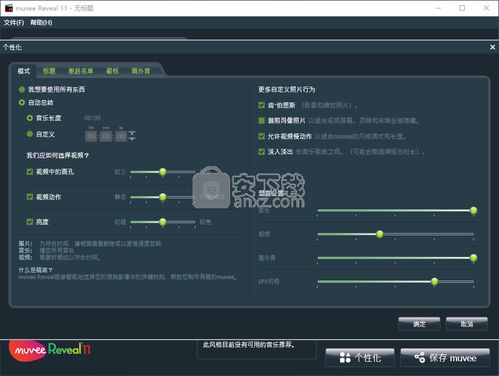
Task: Toggle the 视频动作 checkbox
Action: [x=30, y=197]
